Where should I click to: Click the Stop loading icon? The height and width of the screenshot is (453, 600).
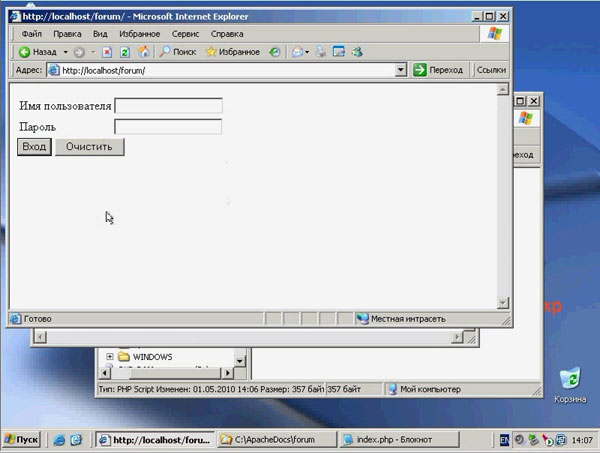point(107,52)
